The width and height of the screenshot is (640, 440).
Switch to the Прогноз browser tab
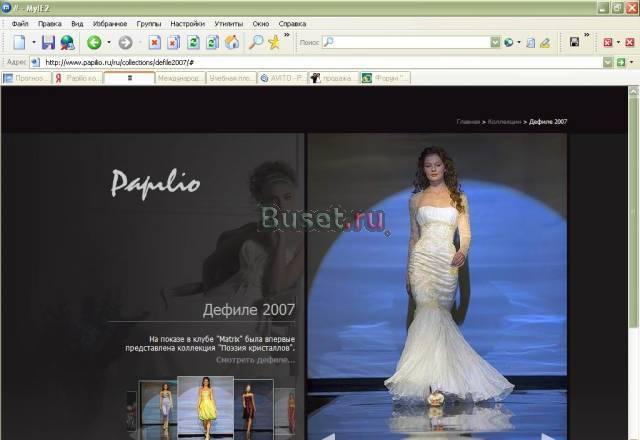[26, 77]
